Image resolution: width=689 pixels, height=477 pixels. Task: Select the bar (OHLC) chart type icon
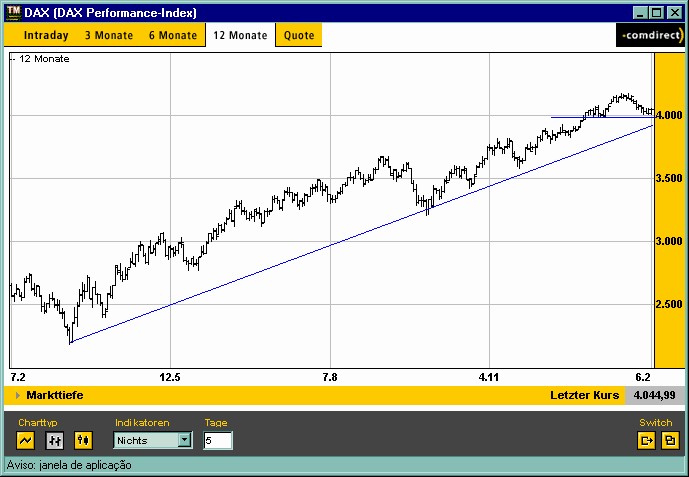pyautogui.click(x=54, y=440)
